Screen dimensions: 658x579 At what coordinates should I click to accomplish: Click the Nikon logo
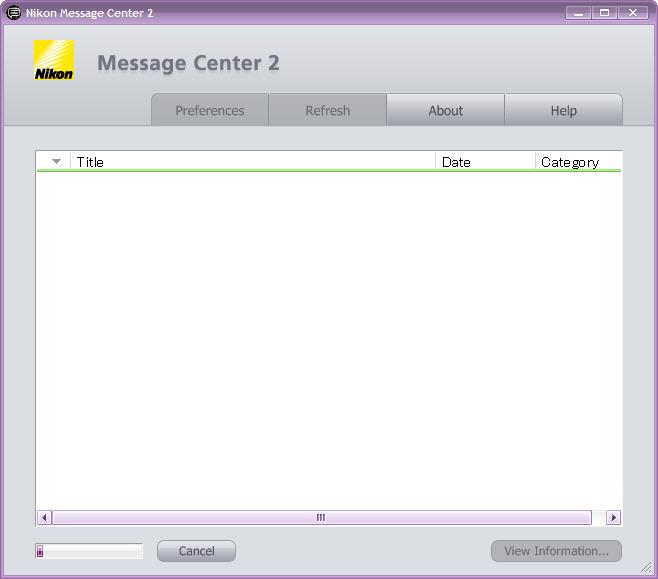click(54, 60)
